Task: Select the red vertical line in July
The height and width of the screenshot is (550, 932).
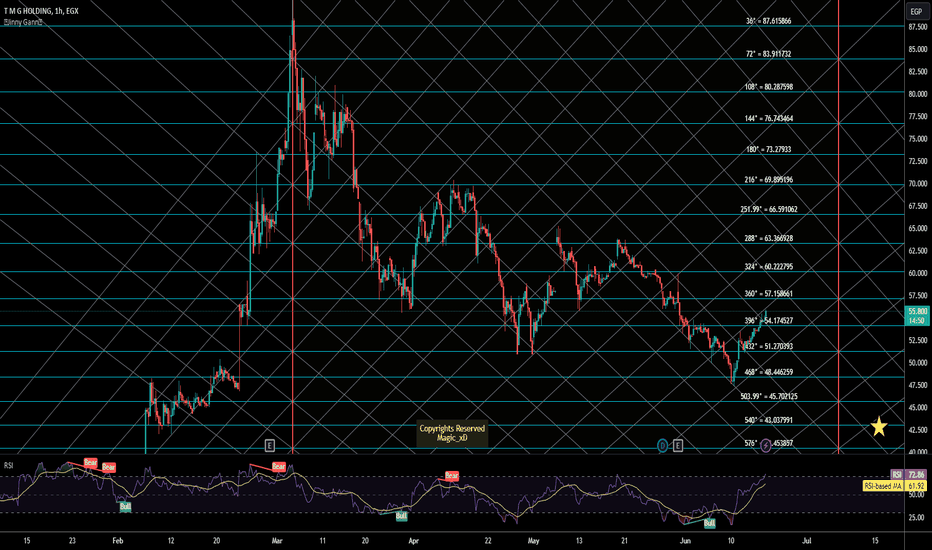Action: 839,226
